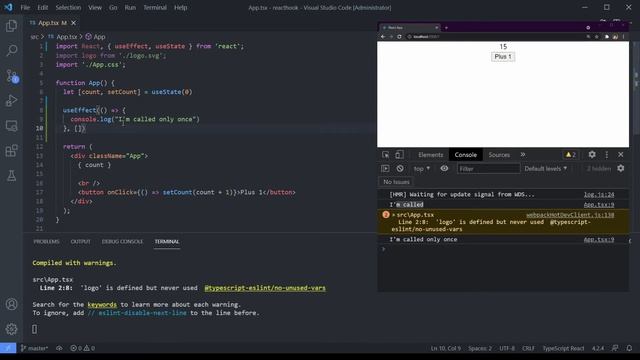Select the DevTools inspect element icon
Viewport: 640px width, 360px height.
click(385, 155)
